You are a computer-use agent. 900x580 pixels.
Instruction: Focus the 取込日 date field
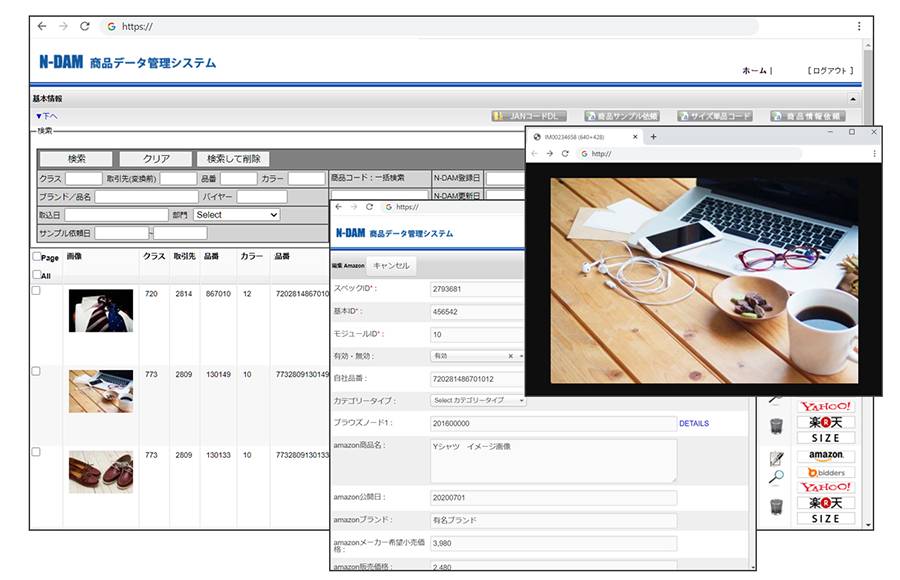117,215
